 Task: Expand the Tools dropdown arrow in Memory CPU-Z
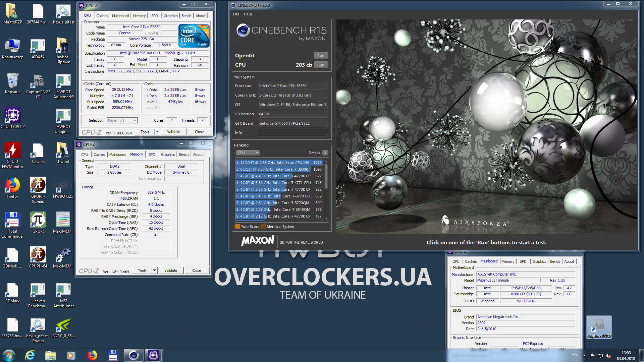tap(154, 270)
